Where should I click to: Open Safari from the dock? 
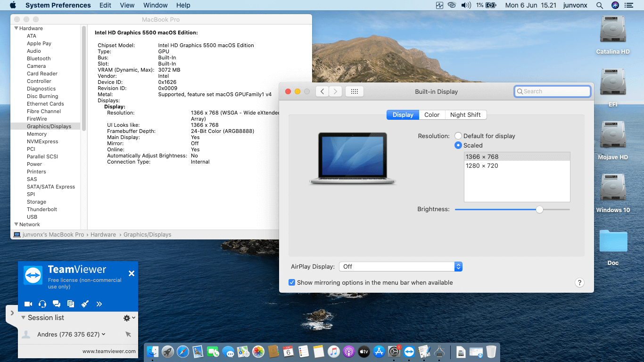tap(183, 352)
